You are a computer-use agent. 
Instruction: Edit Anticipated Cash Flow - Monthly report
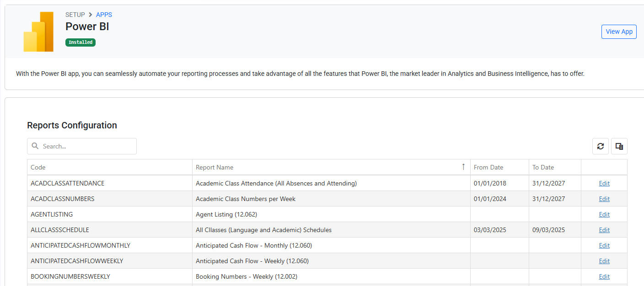click(604, 245)
